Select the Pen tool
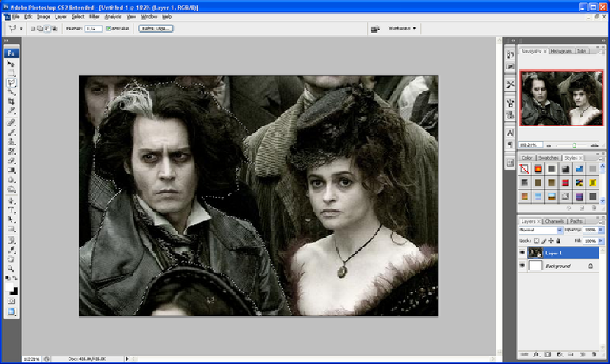Image resolution: width=610 pixels, height=364 pixels. (11, 201)
